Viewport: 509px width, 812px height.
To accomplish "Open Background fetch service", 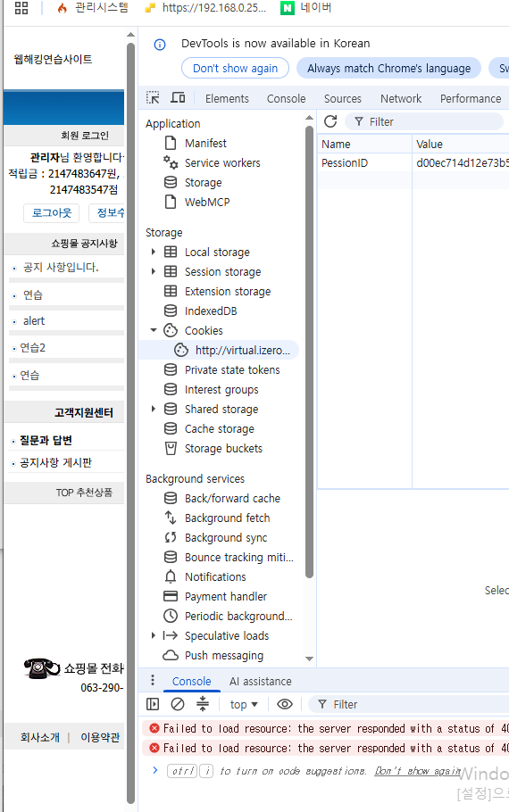I will [x=227, y=518].
